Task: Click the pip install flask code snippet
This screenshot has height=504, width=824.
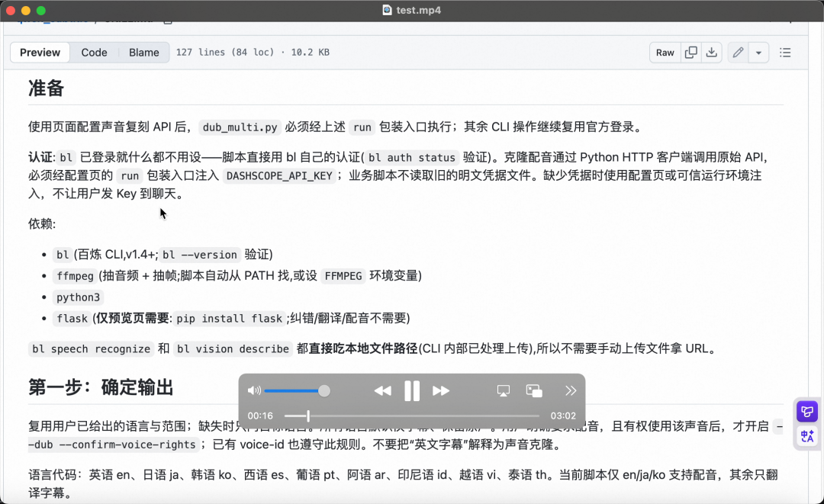Action: tap(229, 319)
